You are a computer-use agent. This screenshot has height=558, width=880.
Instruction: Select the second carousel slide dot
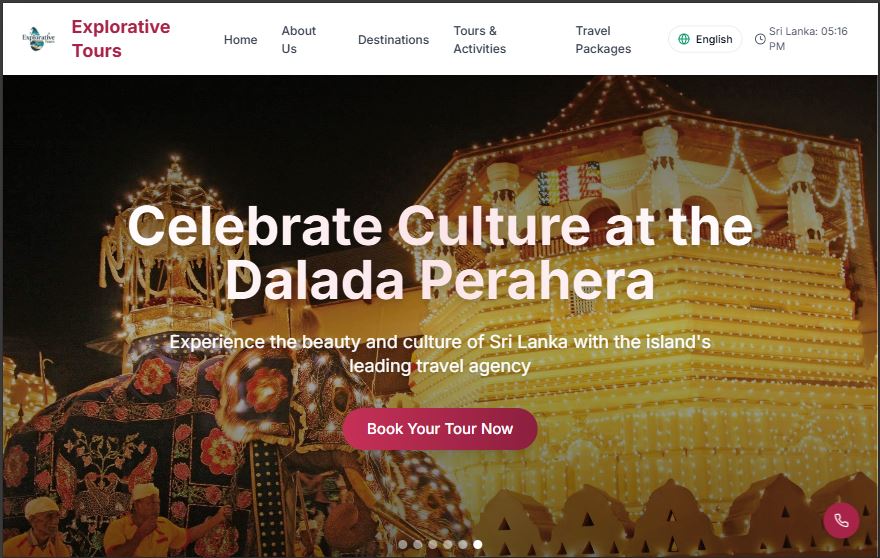pyautogui.click(x=417, y=545)
